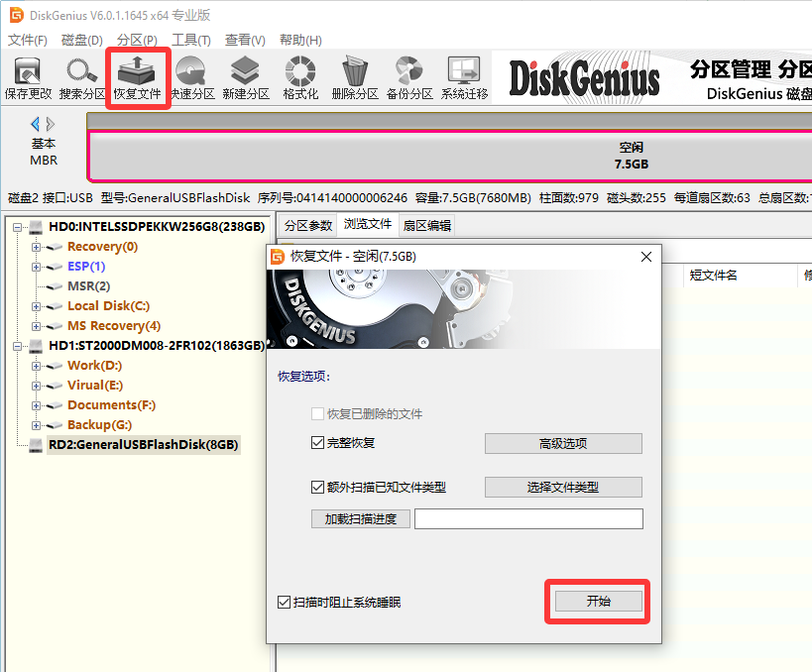Image resolution: width=812 pixels, height=672 pixels.
Task: Click the scan progress file path field
Action: (528, 518)
